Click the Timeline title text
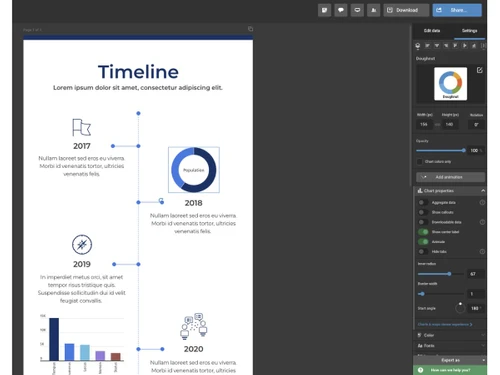Screen dimensions: 500x375 [138, 72]
